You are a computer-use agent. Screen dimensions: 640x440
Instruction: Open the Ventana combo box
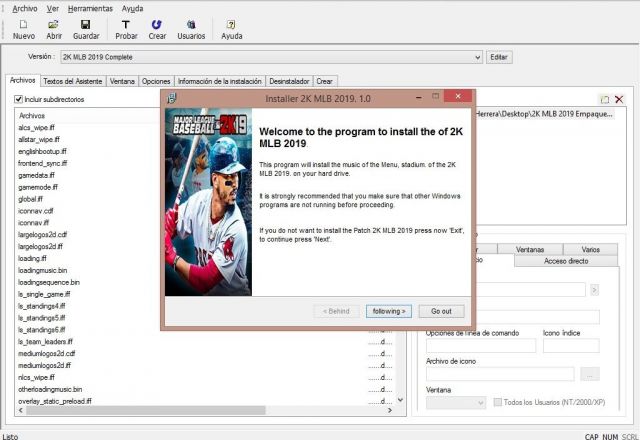click(456, 402)
